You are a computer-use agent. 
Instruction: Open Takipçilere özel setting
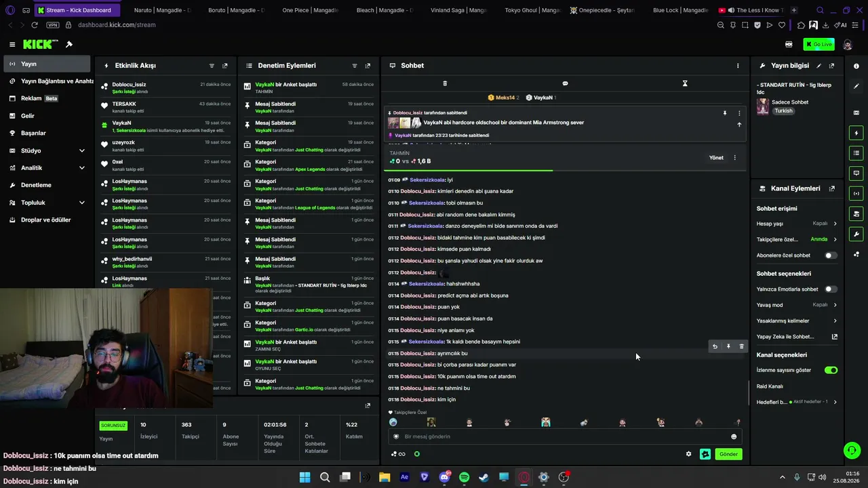(x=797, y=239)
